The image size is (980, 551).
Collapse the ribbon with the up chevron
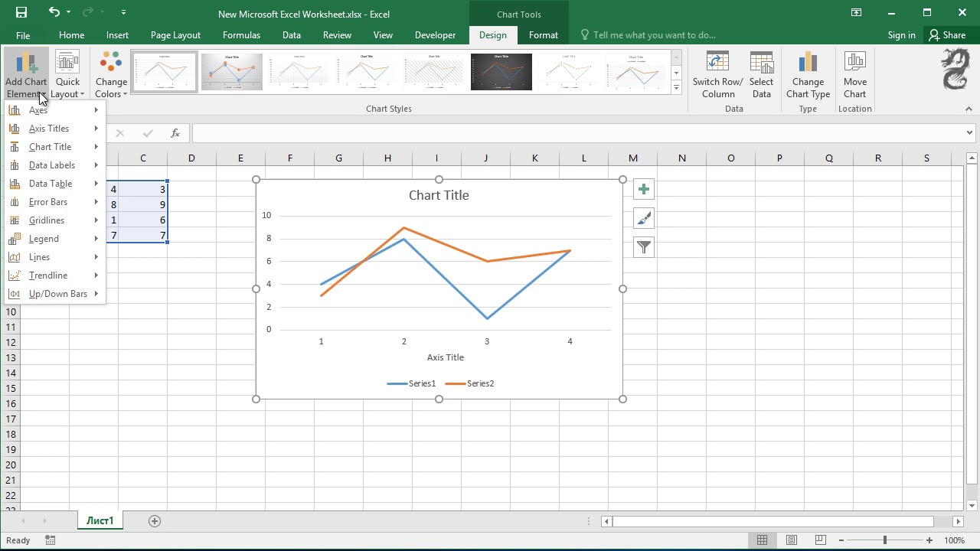969,109
